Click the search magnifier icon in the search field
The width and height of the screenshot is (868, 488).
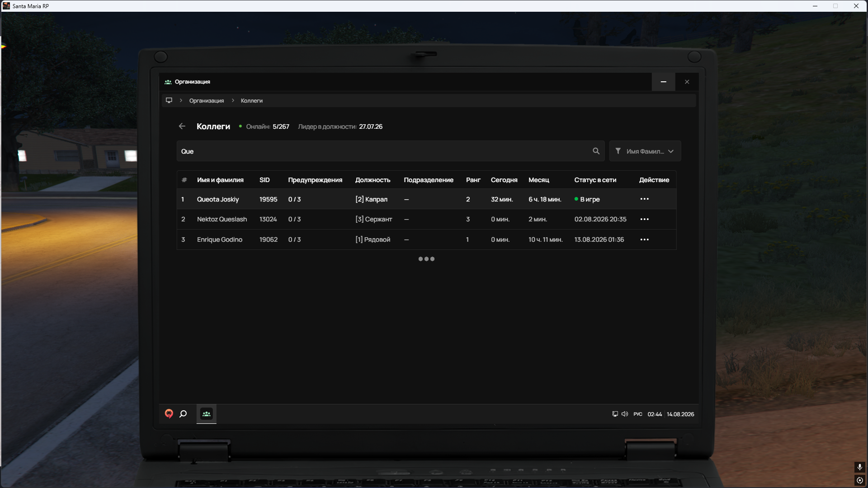click(x=596, y=151)
